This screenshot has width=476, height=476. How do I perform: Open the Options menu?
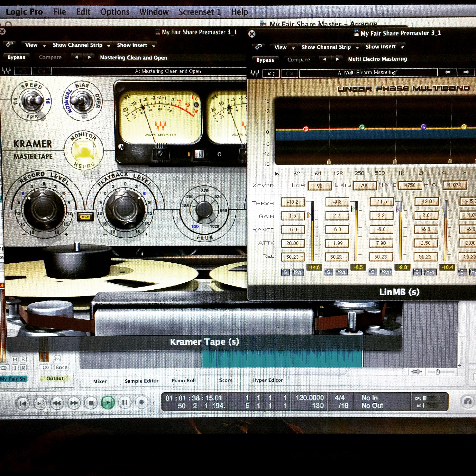115,12
